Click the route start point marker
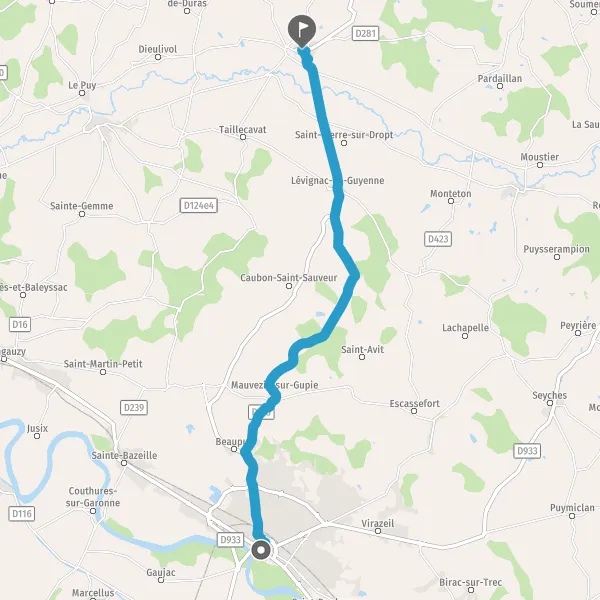Viewport: 600px width, 600px height. 261,550
